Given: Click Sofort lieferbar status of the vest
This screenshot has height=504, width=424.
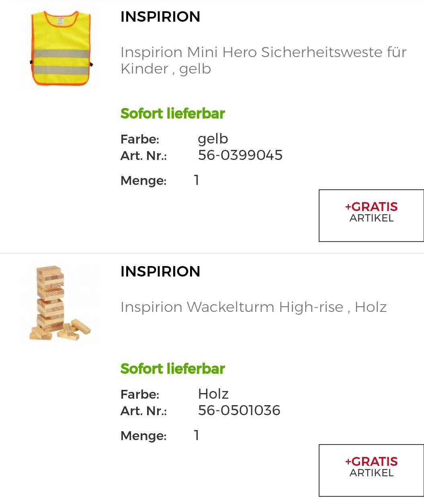Looking at the screenshot, I should (x=173, y=114).
